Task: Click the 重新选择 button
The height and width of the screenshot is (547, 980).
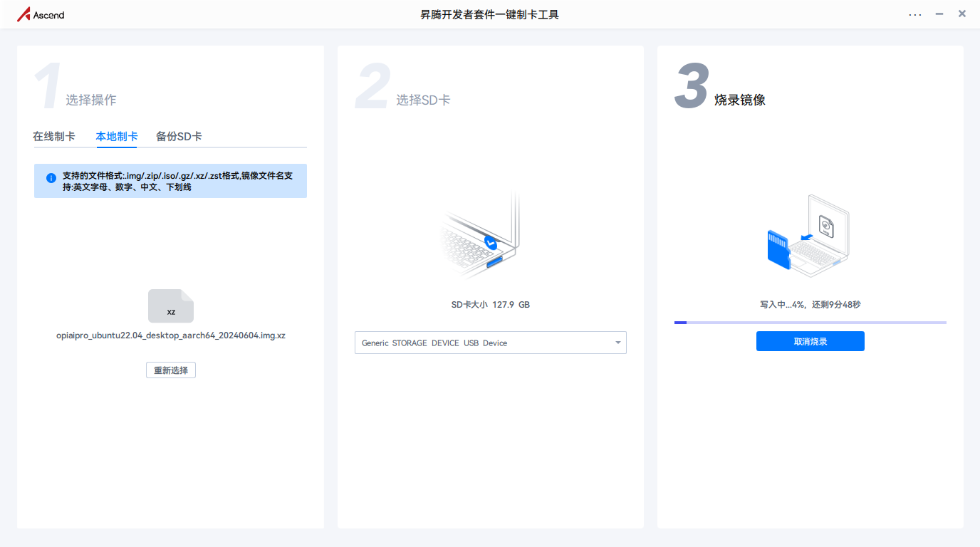Action: click(171, 370)
